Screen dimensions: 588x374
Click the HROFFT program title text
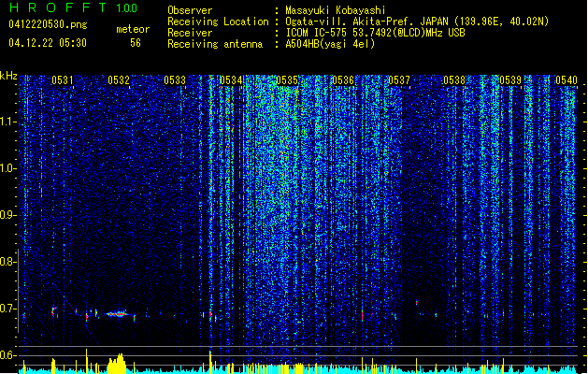[x=58, y=7]
